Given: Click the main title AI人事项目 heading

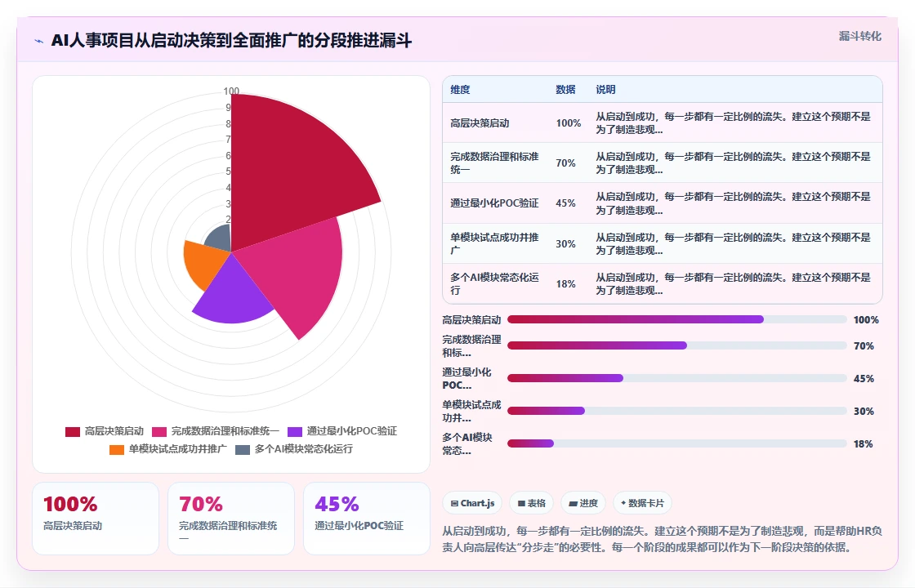Looking at the screenshot, I should coord(231,41).
